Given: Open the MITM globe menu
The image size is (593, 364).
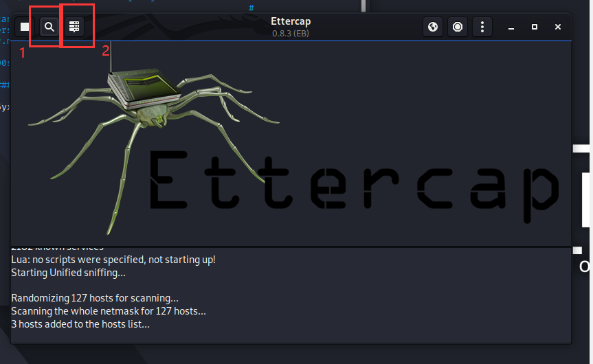Looking at the screenshot, I should (x=433, y=27).
